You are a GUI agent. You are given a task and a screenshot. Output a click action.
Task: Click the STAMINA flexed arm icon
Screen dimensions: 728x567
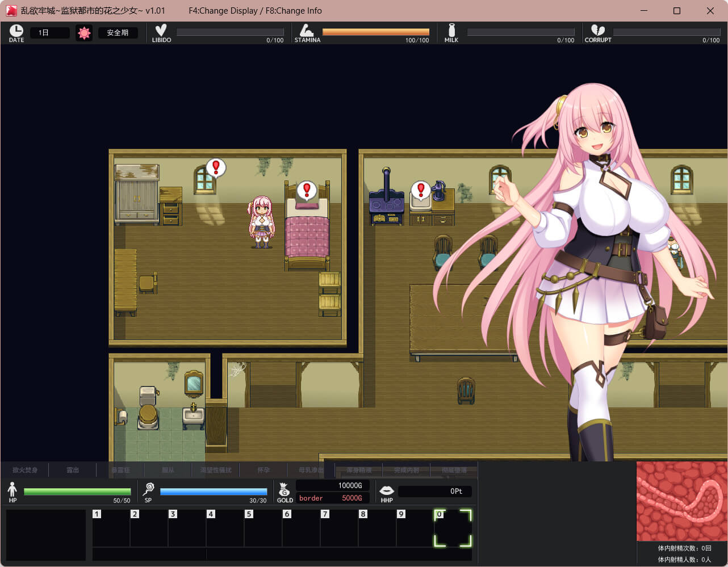307,31
